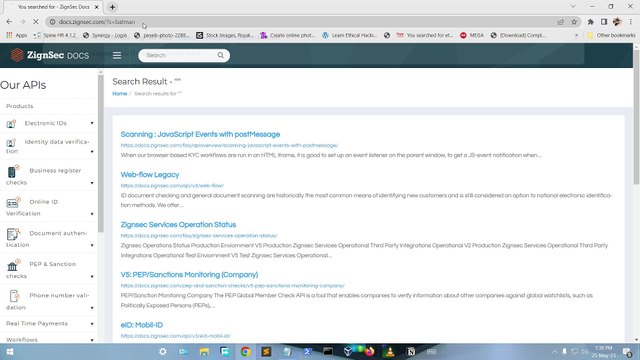This screenshot has width=640, height=360.
Task: Click the sidebar vertical scrollbar
Action: coord(100,153)
